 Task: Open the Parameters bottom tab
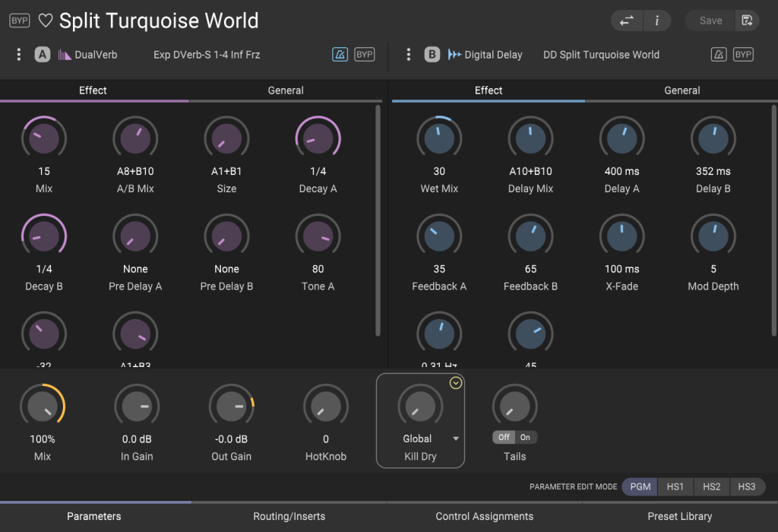[93, 516]
